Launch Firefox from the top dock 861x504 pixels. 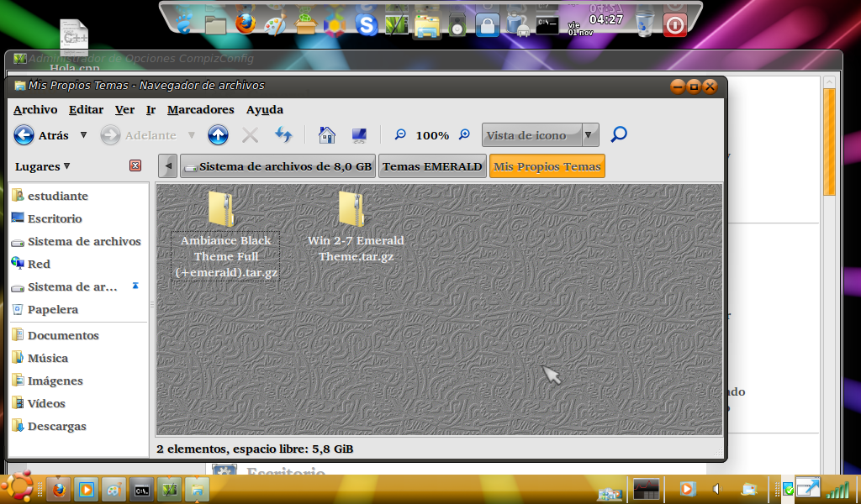click(245, 24)
